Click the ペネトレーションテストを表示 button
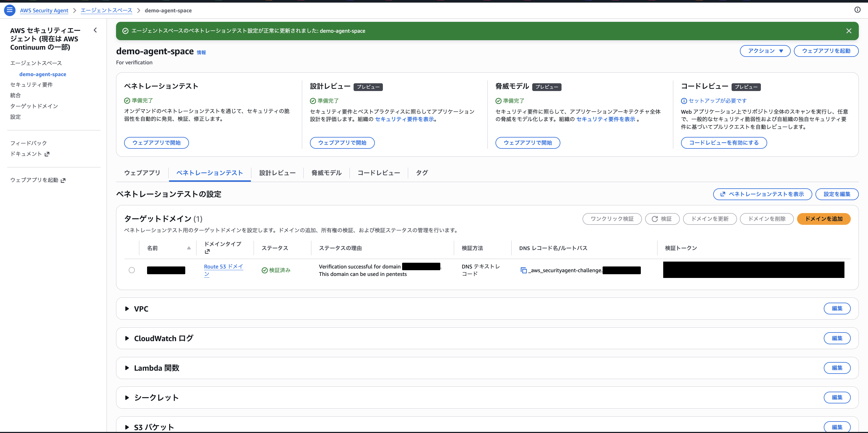Viewport: 868px width, 433px height. (762, 194)
